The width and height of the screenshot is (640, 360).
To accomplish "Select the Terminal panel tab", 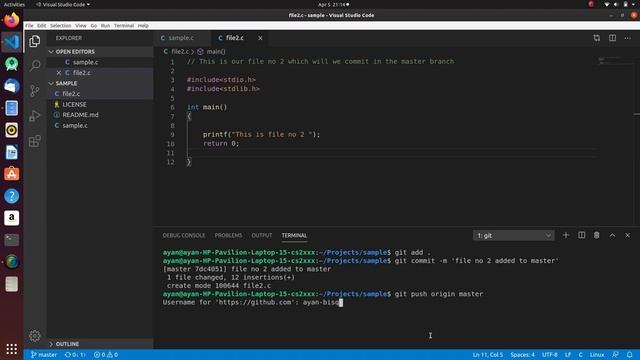I will point(294,236).
